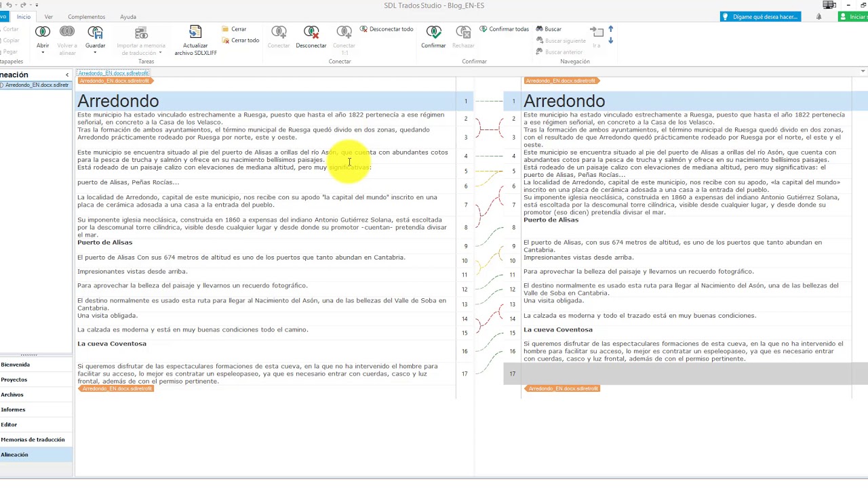Select right segment La cueva Coventosa heading
Screen dimensions: 868x488
click(558, 329)
